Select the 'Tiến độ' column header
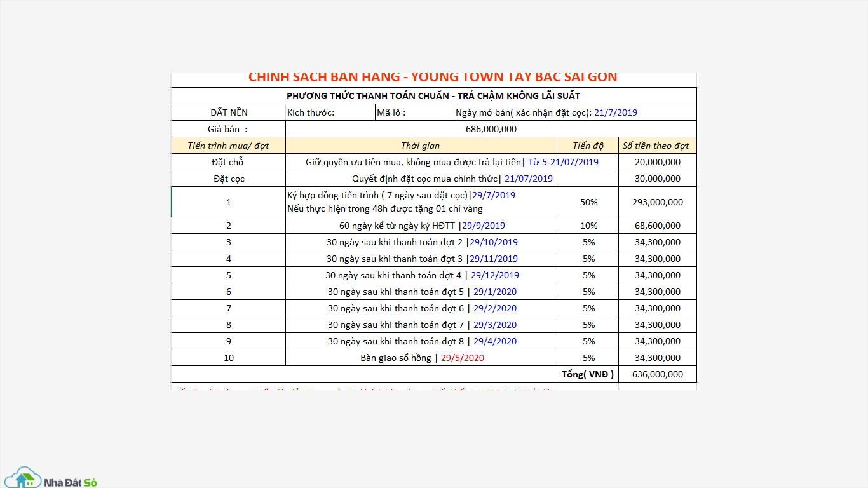 589,146
